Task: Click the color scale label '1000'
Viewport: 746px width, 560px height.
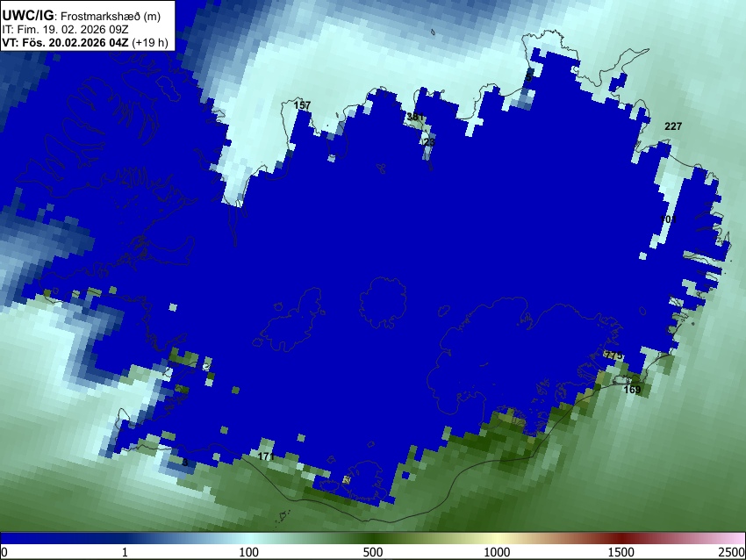Action: pyautogui.click(x=497, y=552)
